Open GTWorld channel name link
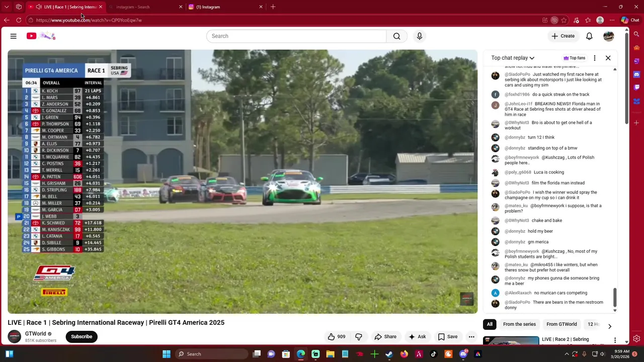 click(x=36, y=334)
